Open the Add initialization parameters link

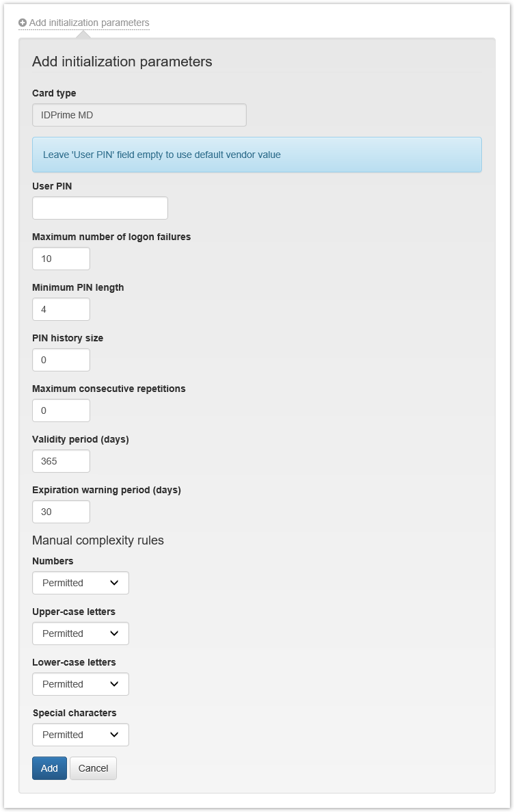tap(89, 23)
